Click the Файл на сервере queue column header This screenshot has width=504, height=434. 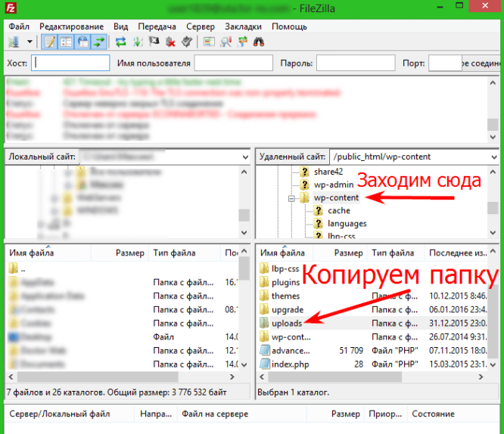215,414
